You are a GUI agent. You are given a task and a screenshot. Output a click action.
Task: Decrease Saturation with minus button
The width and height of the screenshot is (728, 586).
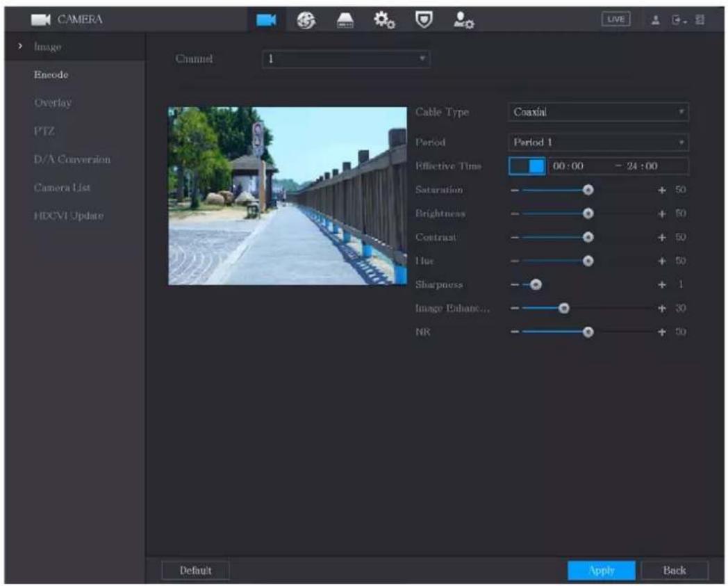[x=515, y=190]
